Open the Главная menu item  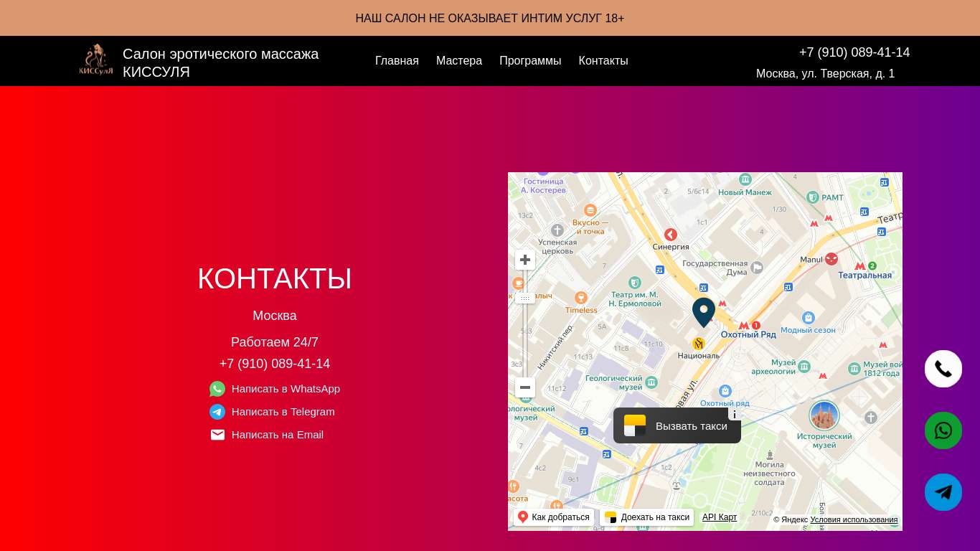click(397, 61)
